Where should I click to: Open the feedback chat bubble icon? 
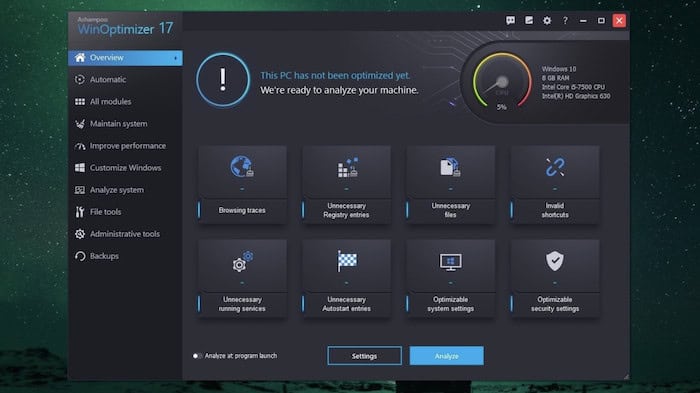(510, 21)
